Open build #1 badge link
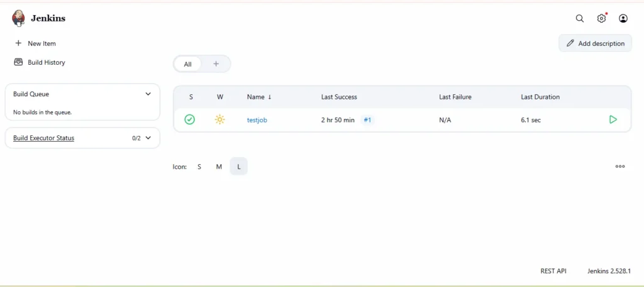 368,120
